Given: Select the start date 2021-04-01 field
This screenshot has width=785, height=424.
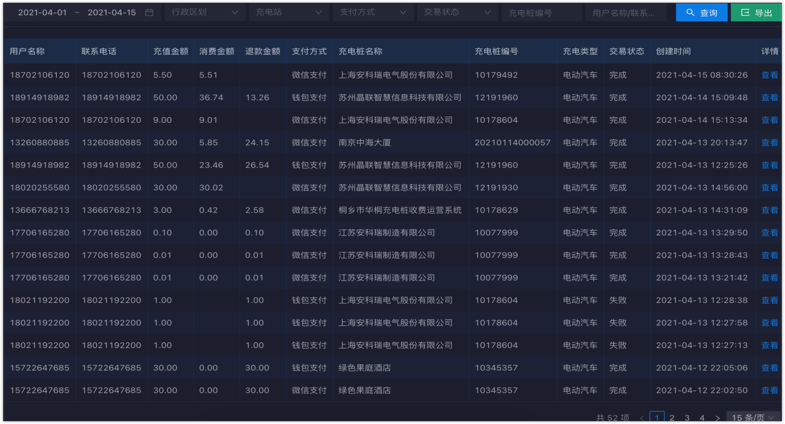Looking at the screenshot, I should point(42,13).
